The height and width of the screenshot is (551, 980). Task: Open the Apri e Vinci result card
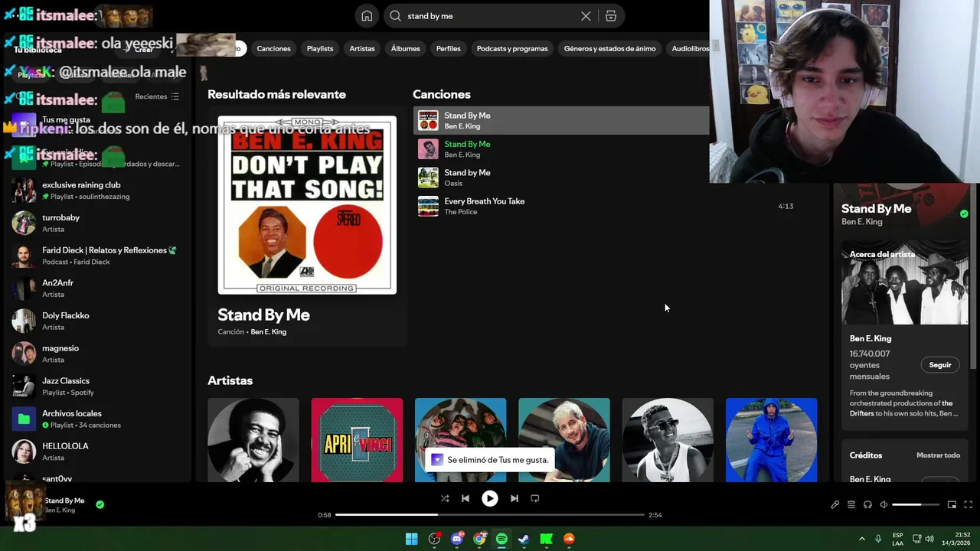(357, 440)
